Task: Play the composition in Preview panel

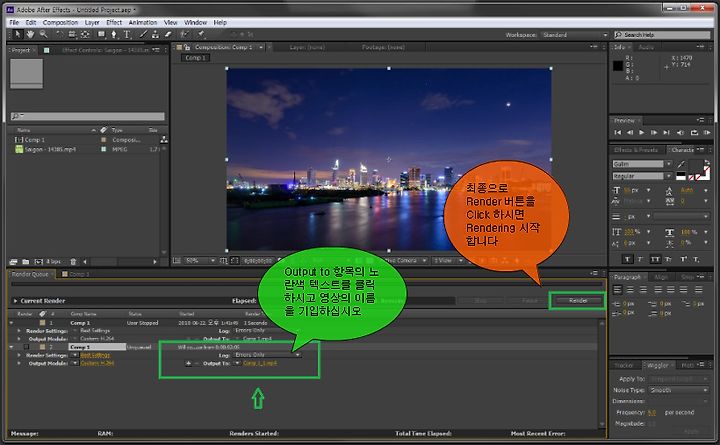Action: pyautogui.click(x=641, y=133)
